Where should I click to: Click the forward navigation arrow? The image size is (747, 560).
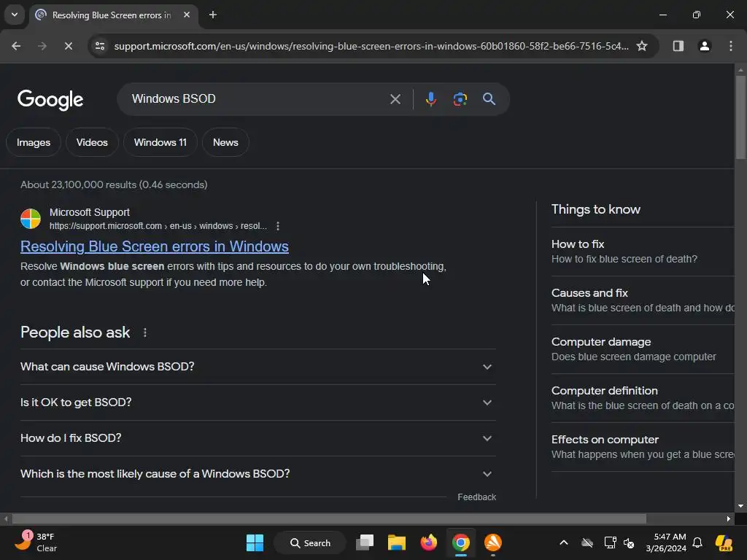tap(42, 46)
